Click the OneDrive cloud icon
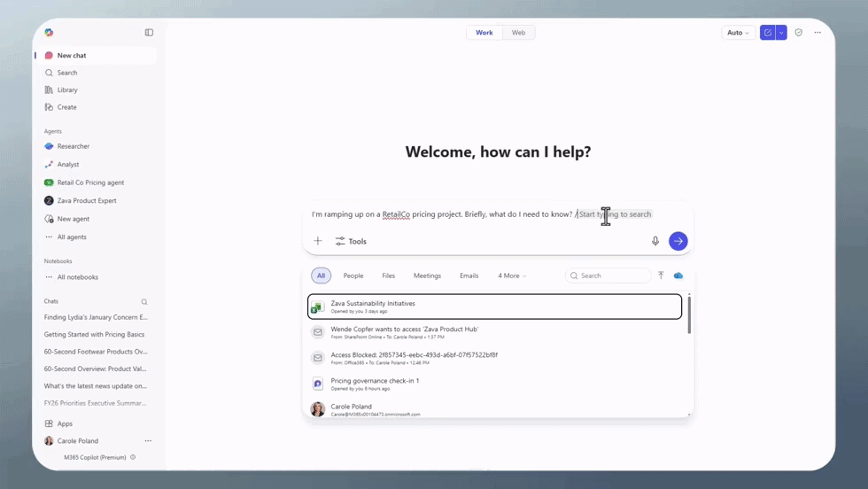Screen dimensions: 868x489 pyautogui.click(x=678, y=276)
